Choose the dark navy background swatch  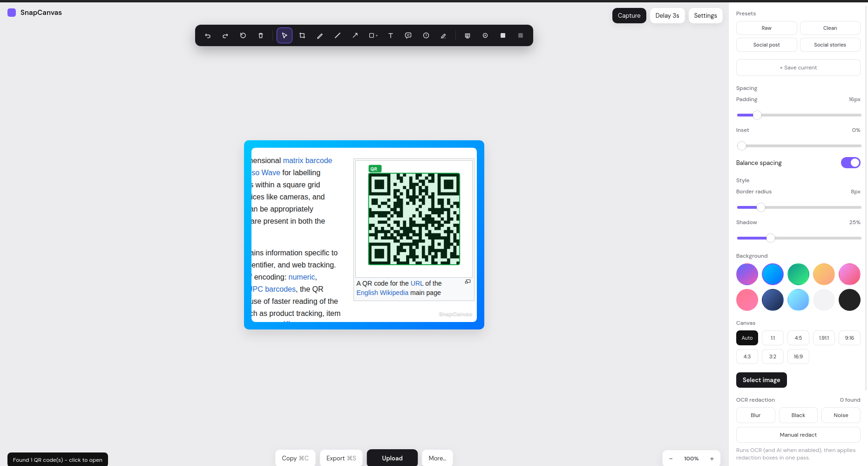[x=773, y=300]
